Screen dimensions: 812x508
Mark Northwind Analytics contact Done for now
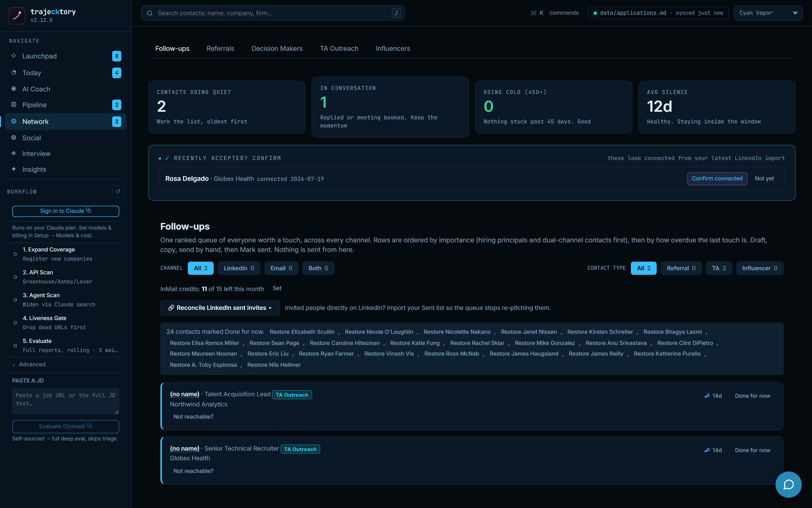tap(752, 396)
